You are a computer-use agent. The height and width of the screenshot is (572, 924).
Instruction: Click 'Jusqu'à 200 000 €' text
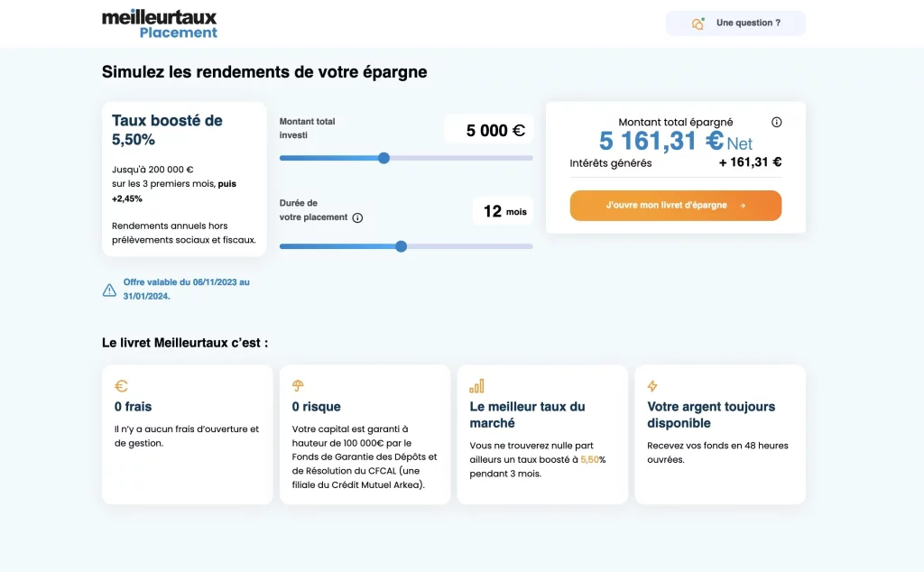pos(152,170)
